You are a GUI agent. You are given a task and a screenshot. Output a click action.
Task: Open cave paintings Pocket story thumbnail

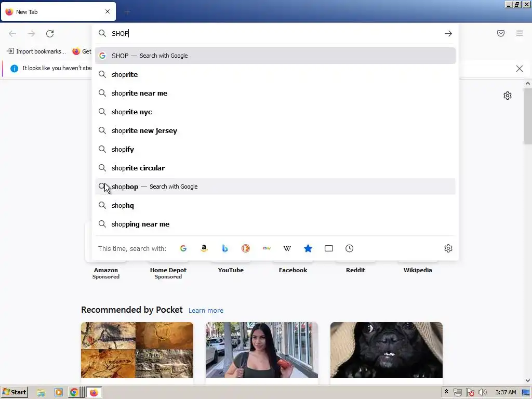pyautogui.click(x=137, y=350)
